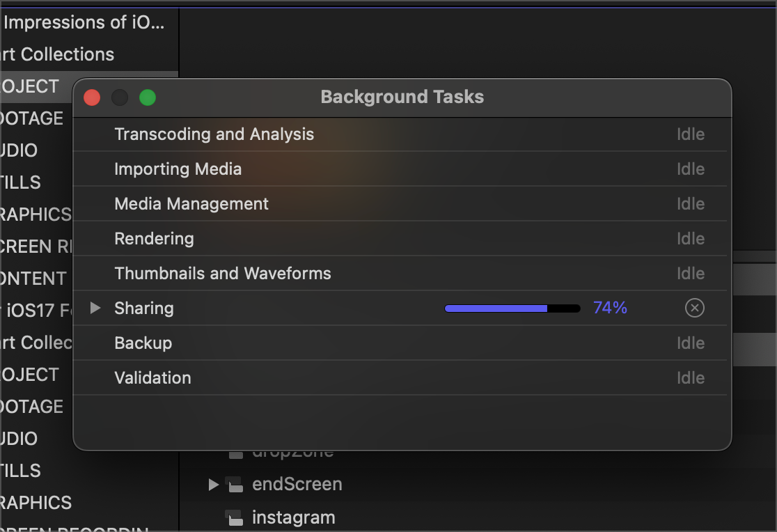Expand the endScreen folder
Screen dimensions: 777x532
coord(213,485)
